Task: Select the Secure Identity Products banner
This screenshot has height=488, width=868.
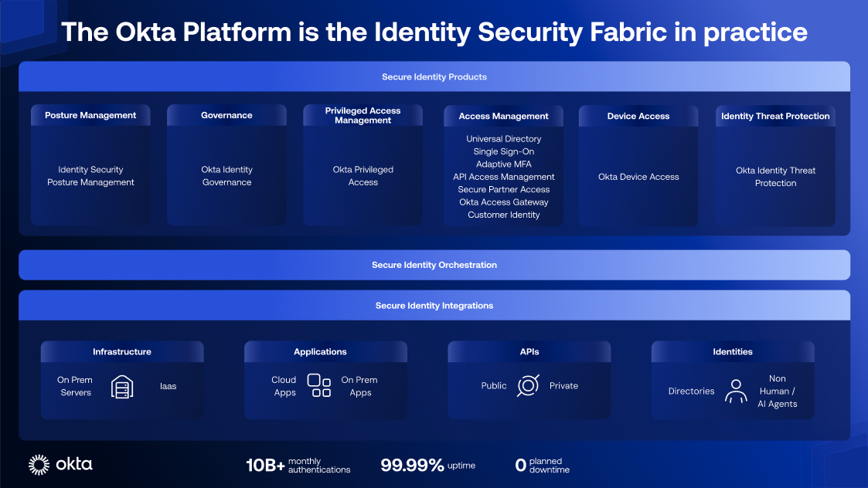Action: (x=434, y=76)
